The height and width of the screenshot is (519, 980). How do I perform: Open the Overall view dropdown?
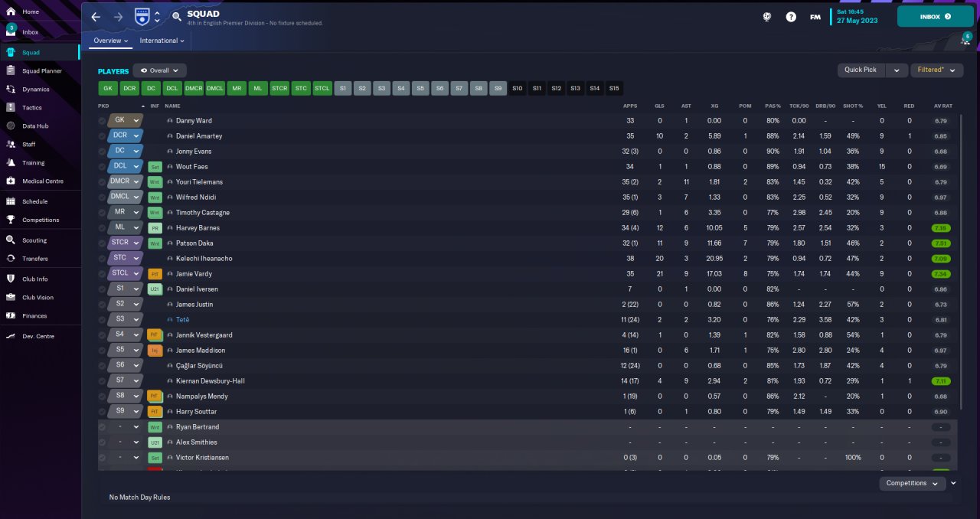(159, 70)
